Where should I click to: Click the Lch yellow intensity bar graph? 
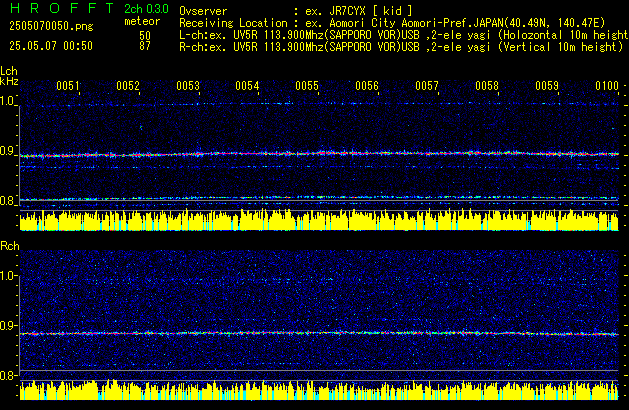[319, 221]
